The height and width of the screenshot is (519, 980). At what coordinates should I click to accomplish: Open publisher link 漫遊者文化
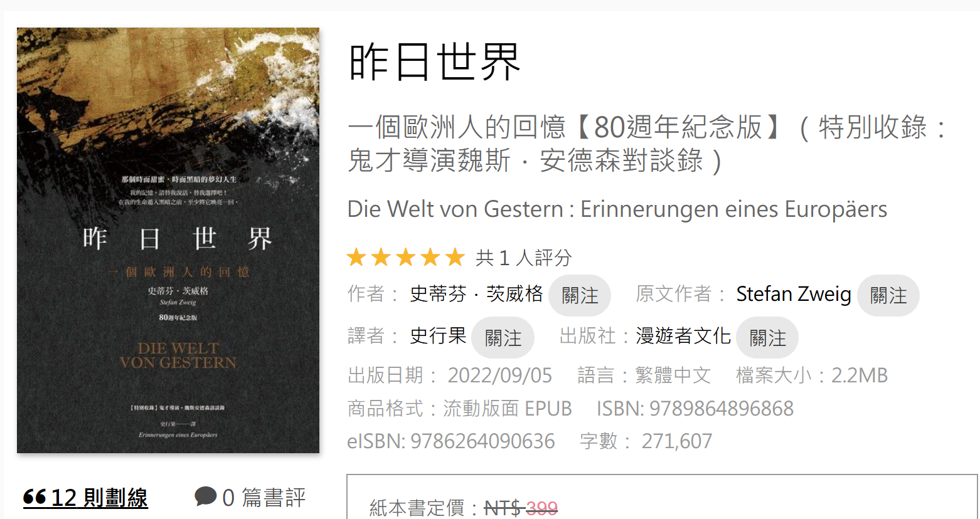pyautogui.click(x=683, y=336)
